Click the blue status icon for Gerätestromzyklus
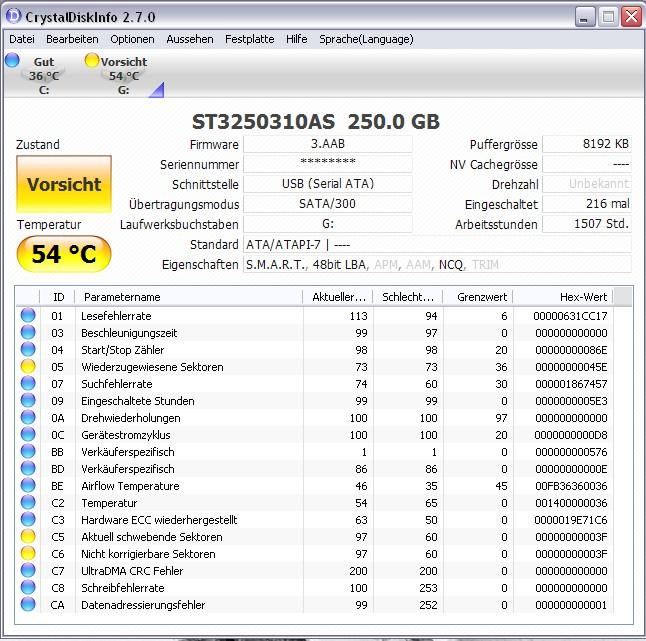Image resolution: width=646 pixels, height=641 pixels. [x=28, y=434]
